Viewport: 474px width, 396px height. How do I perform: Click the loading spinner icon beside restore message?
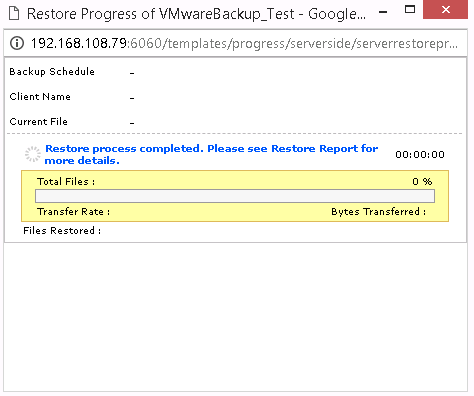[x=33, y=154]
